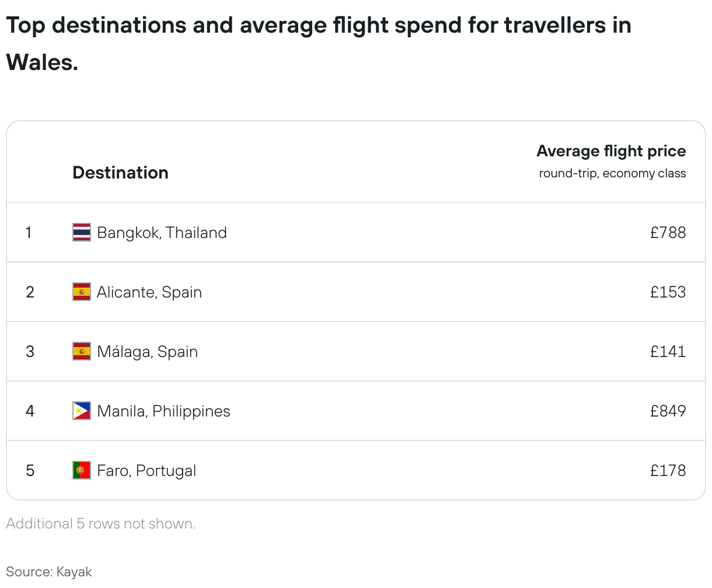
Task: Click the £153 price for Alicante
Action: (668, 292)
